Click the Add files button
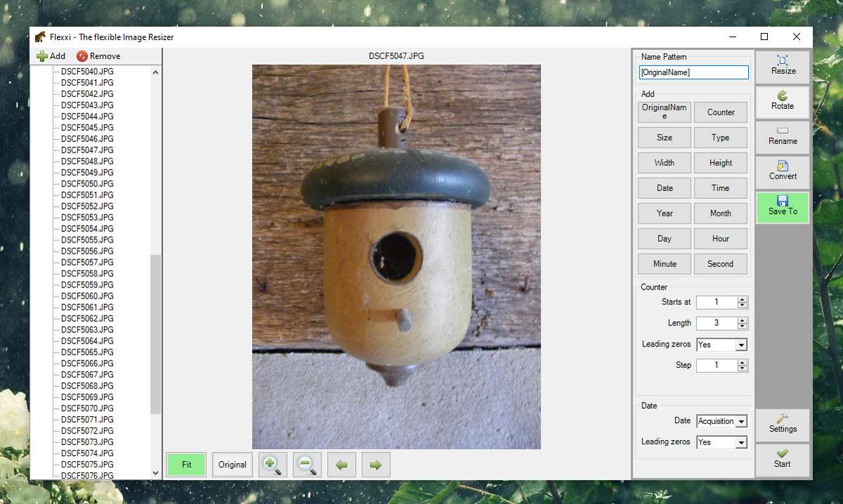The image size is (843, 504). [x=51, y=56]
